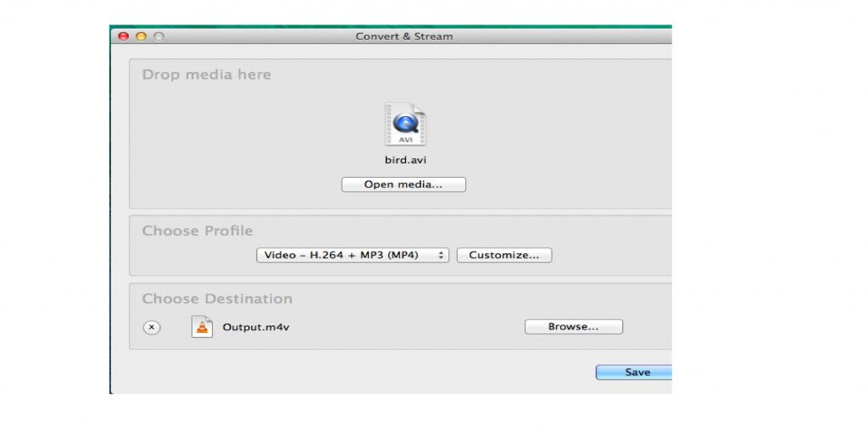This screenshot has height=432, width=868.
Task: Minimize the window with the yellow button
Action: pyautogui.click(x=141, y=36)
